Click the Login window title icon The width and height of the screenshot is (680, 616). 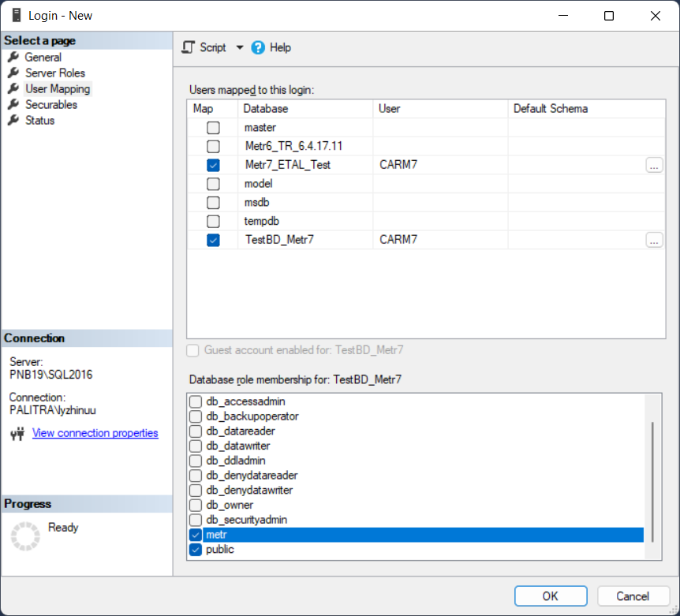[17, 15]
